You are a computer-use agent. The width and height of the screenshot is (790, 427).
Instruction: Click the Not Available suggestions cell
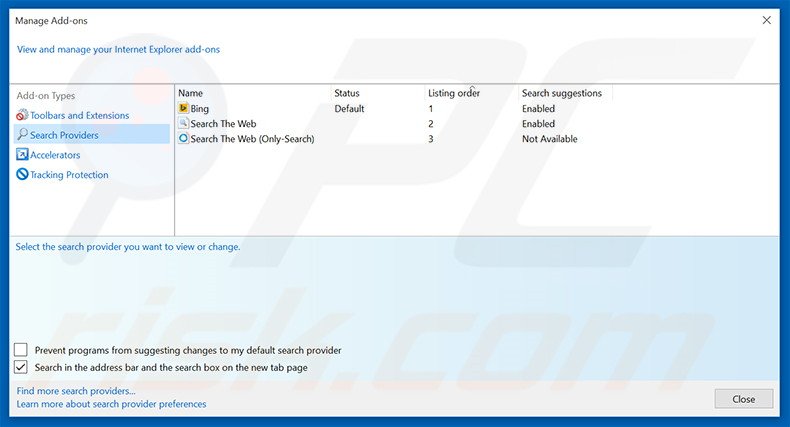click(550, 138)
